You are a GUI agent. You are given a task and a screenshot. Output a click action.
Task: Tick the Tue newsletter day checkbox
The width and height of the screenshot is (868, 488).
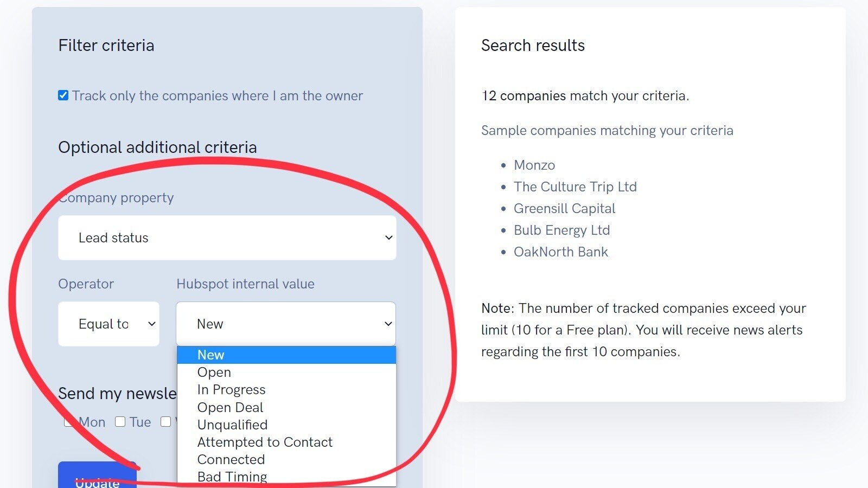(120, 422)
